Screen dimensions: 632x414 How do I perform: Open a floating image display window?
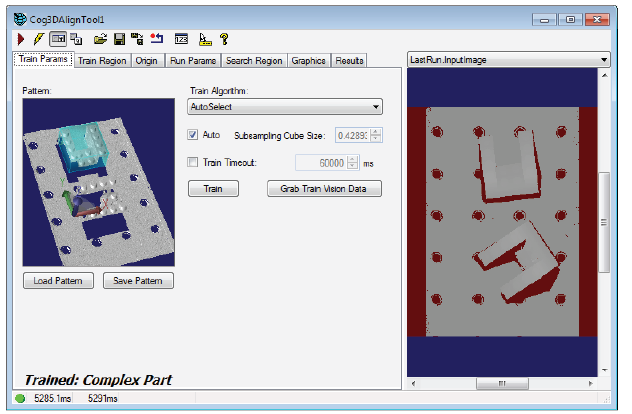(76, 39)
